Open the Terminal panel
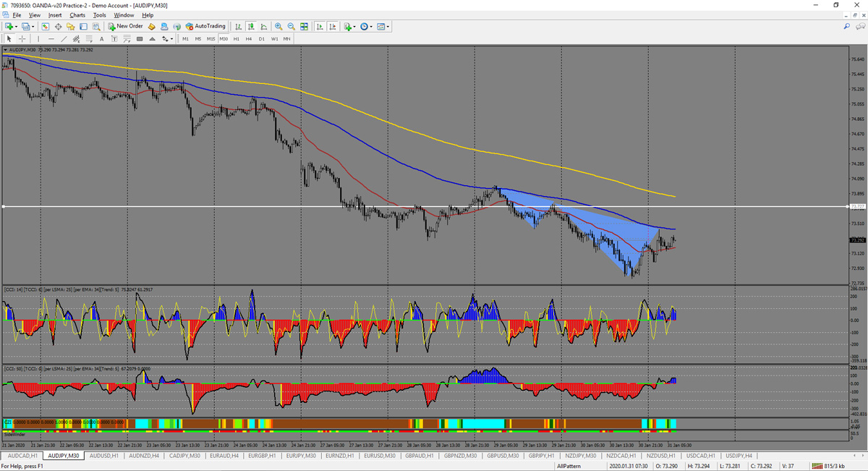The image size is (868, 471). [x=83, y=27]
